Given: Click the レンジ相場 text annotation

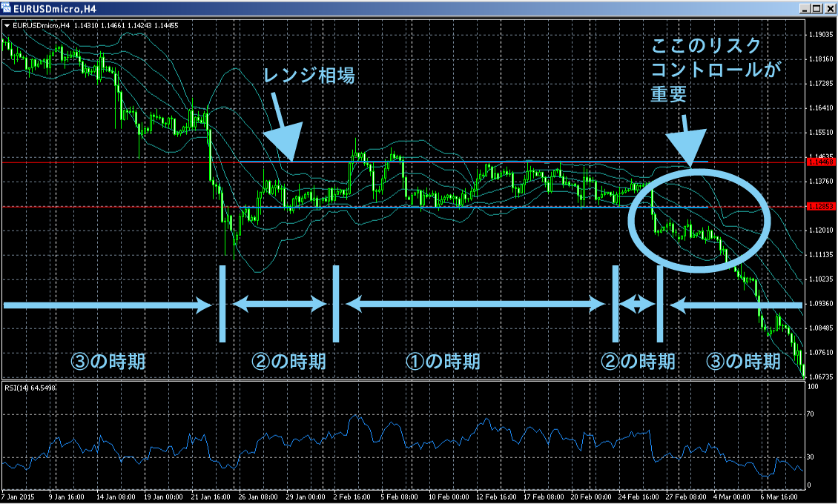Looking at the screenshot, I should 310,76.
